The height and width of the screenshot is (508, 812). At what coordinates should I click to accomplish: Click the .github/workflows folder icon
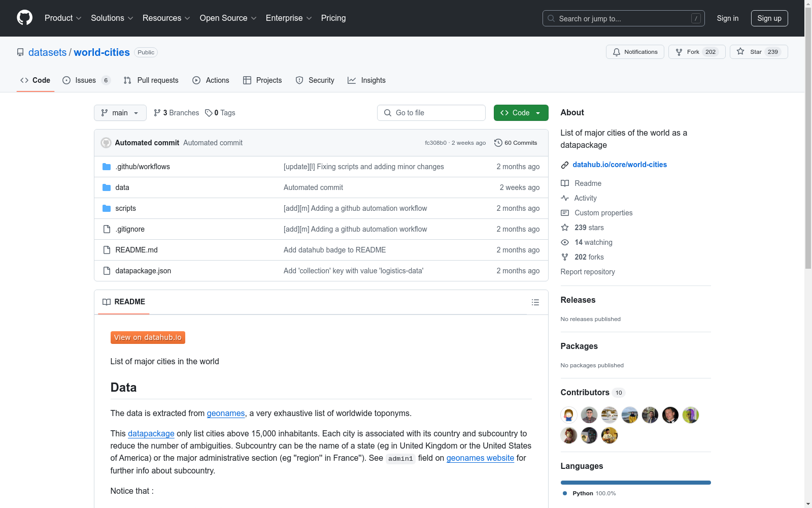coord(107,167)
